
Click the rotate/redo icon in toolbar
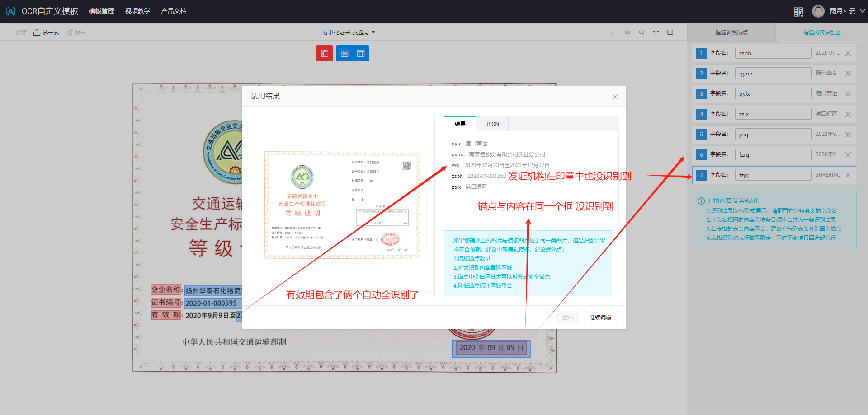pyautogui.click(x=612, y=33)
